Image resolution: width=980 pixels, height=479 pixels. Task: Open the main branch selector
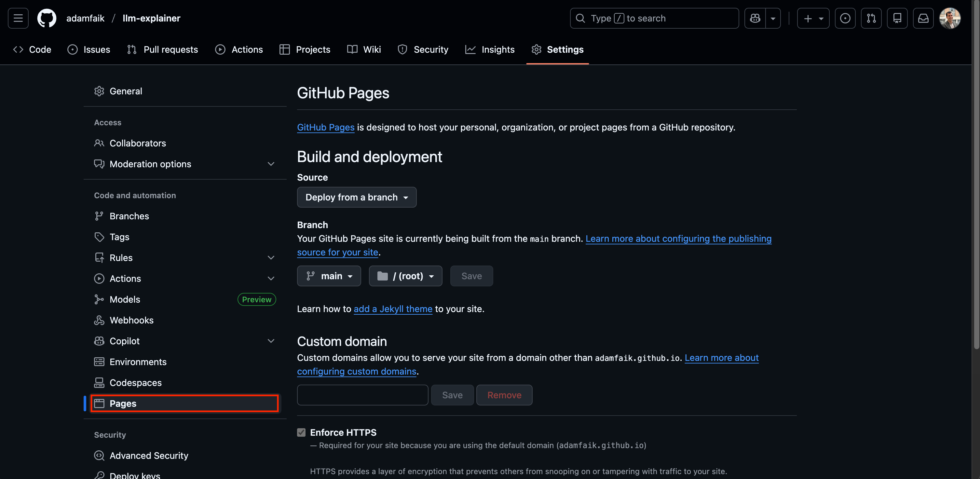(329, 276)
